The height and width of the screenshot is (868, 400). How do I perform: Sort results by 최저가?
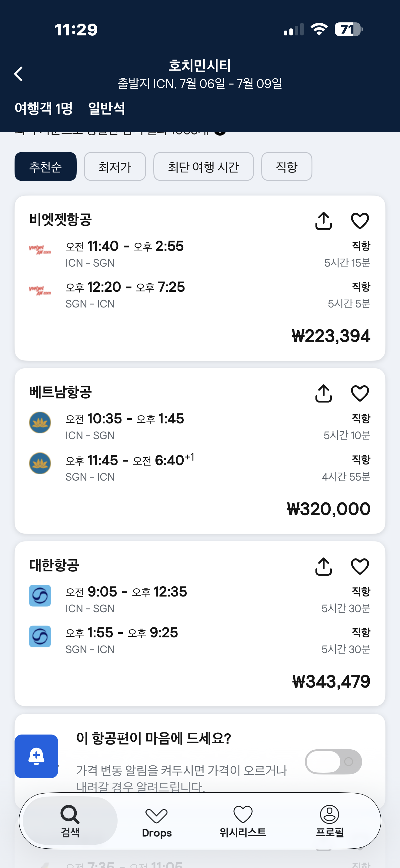point(115,166)
